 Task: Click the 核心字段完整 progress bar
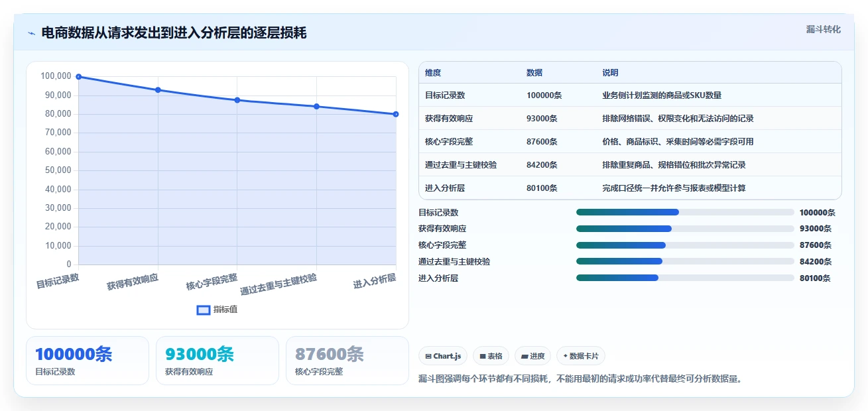(685, 245)
